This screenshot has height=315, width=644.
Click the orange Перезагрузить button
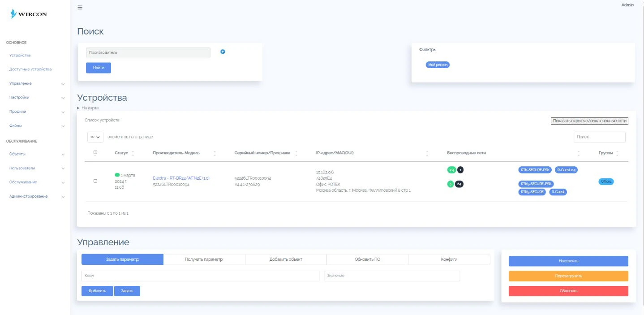coord(568,276)
